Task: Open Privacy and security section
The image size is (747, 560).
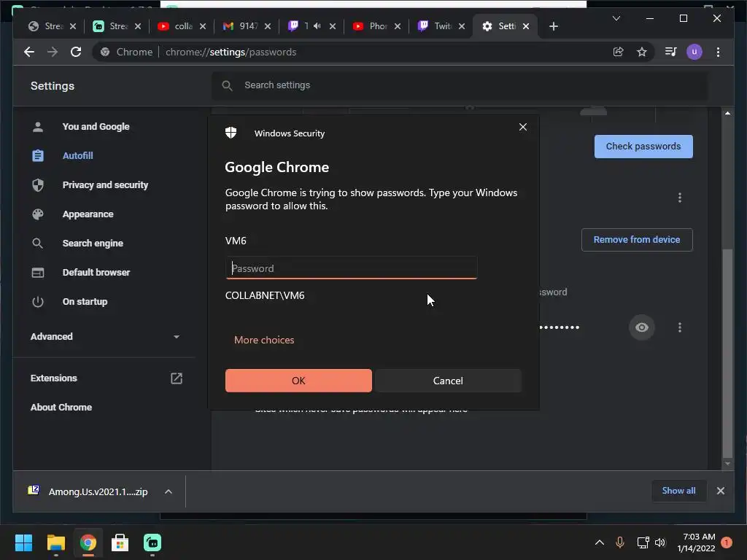Action: 105,184
